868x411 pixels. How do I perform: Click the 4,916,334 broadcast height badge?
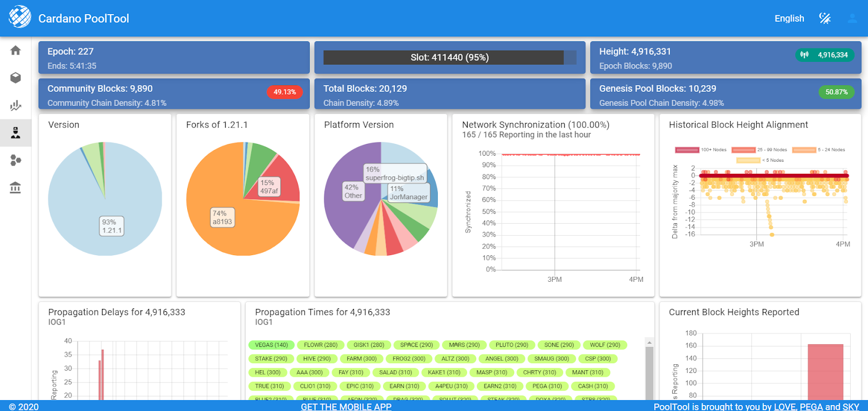pyautogui.click(x=825, y=55)
